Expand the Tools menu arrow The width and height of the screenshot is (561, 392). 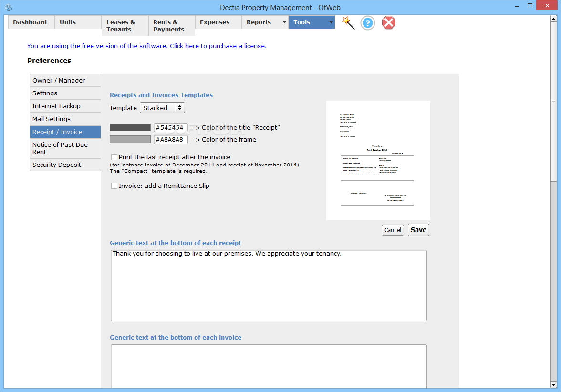point(331,22)
